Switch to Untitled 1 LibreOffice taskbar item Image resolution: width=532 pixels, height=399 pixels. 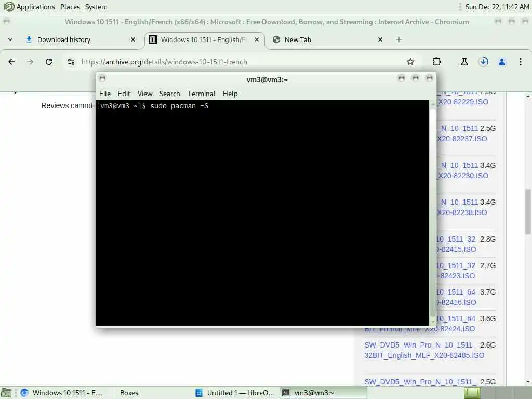235,393
